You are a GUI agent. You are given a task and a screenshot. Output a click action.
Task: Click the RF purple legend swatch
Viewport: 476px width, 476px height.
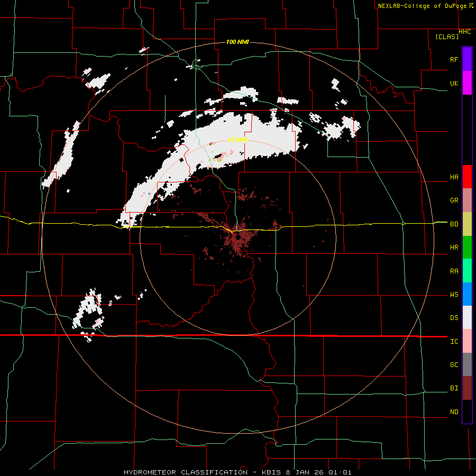point(467,59)
